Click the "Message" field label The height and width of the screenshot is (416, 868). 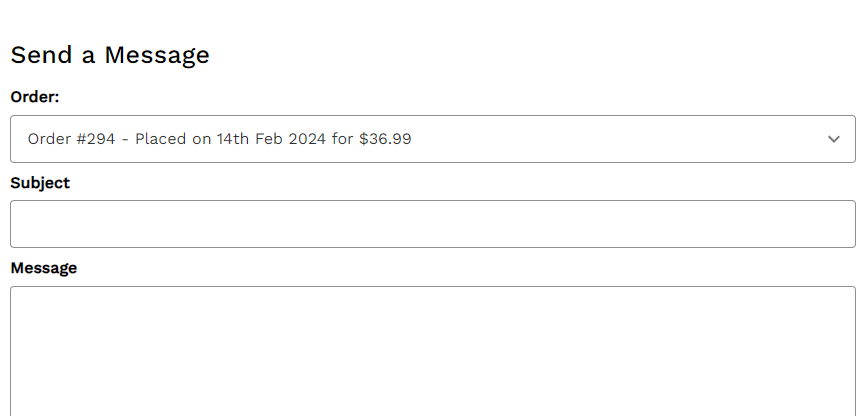(x=43, y=268)
